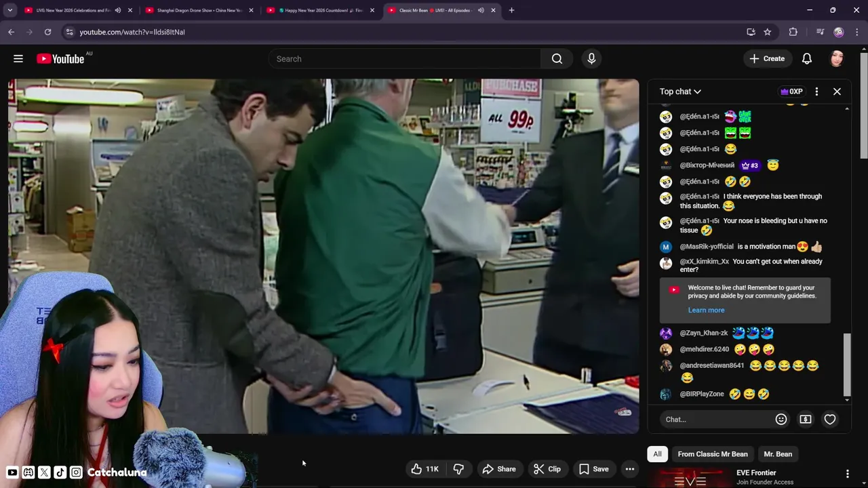Open the 0XP channel points badge
This screenshot has width=868, height=488.
coord(791,91)
